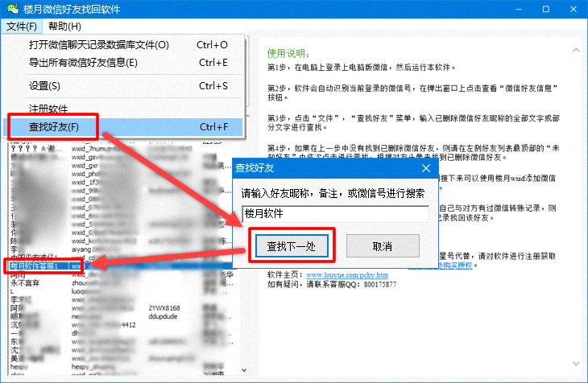Open the 帮助(H) menu

tap(64, 27)
